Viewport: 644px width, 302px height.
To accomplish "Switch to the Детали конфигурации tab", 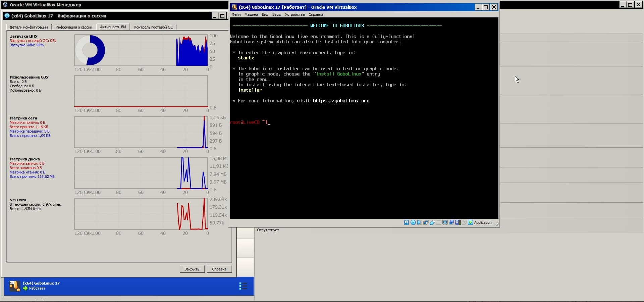I will 29,27.
